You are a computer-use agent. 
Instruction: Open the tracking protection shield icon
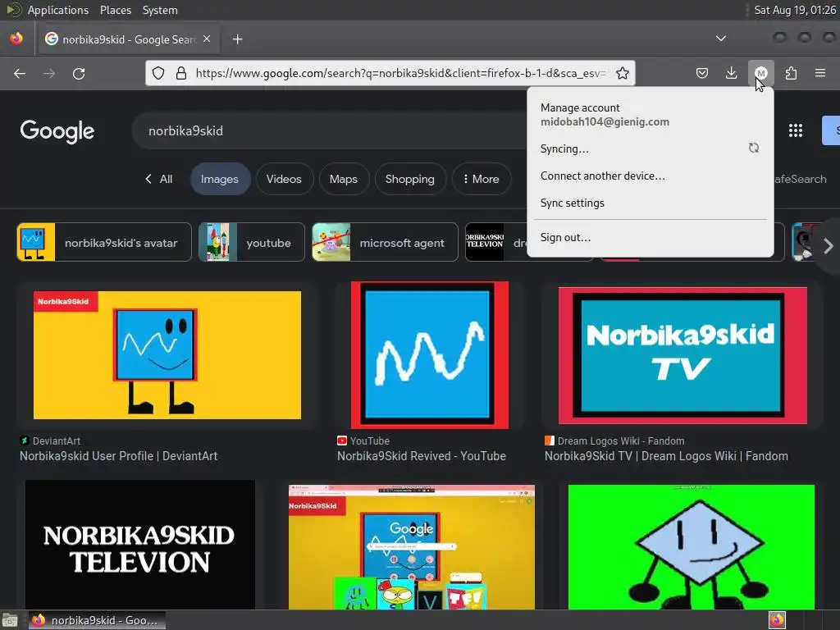158,73
